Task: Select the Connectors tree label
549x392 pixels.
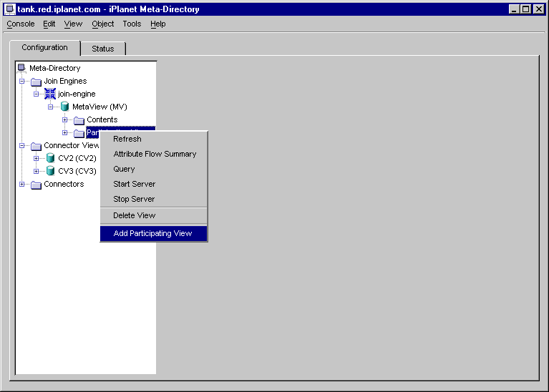Action: tap(64, 184)
